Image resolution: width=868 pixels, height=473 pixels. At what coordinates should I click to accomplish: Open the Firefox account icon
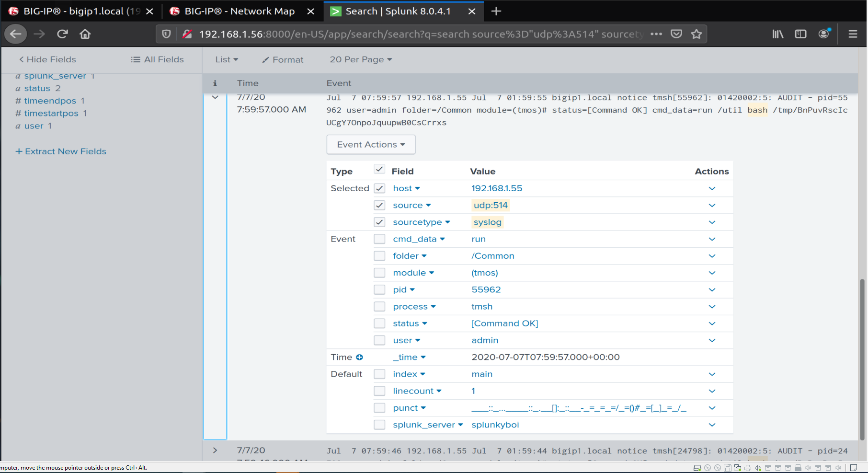click(x=824, y=34)
